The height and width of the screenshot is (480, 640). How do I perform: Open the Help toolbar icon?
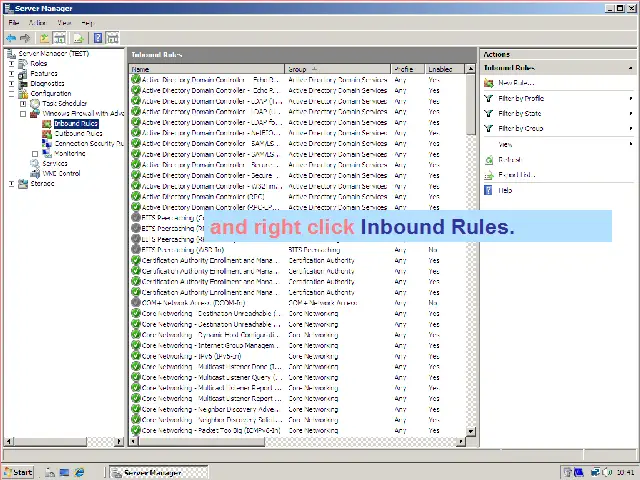pos(98,38)
